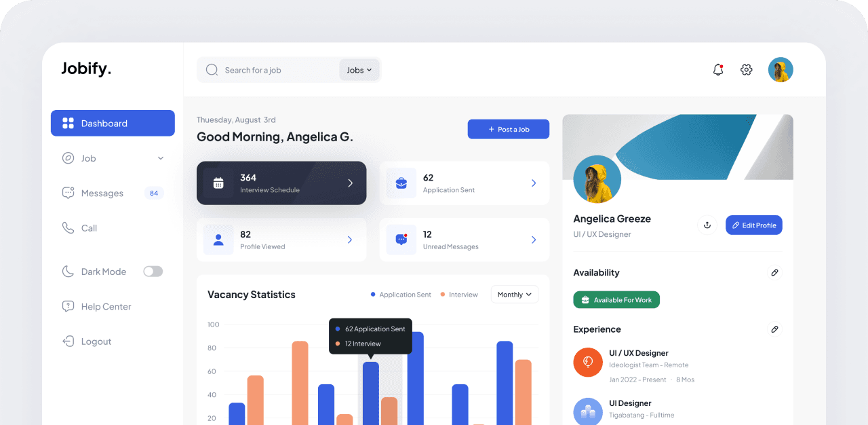Open settings via the gear icon
Screen dimensions: 868x425
click(x=747, y=70)
